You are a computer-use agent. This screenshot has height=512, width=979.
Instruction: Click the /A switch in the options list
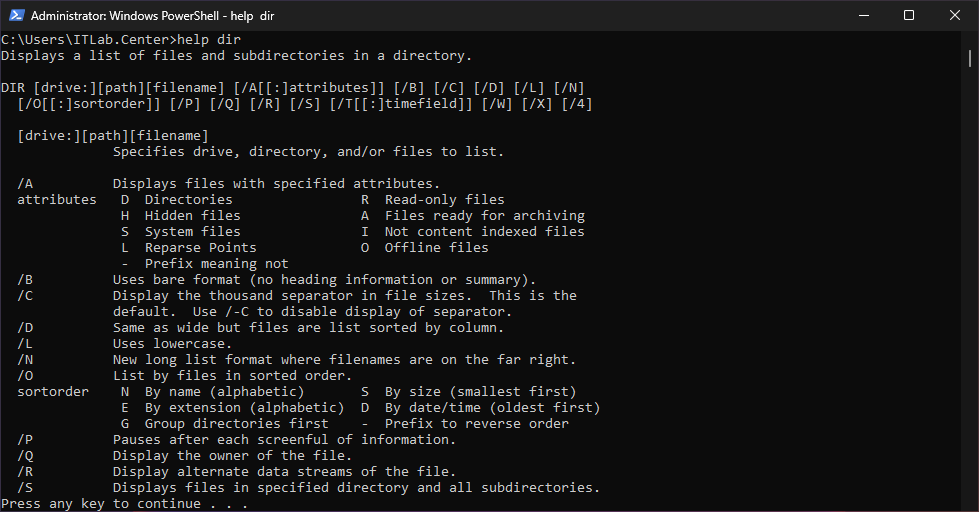25,184
